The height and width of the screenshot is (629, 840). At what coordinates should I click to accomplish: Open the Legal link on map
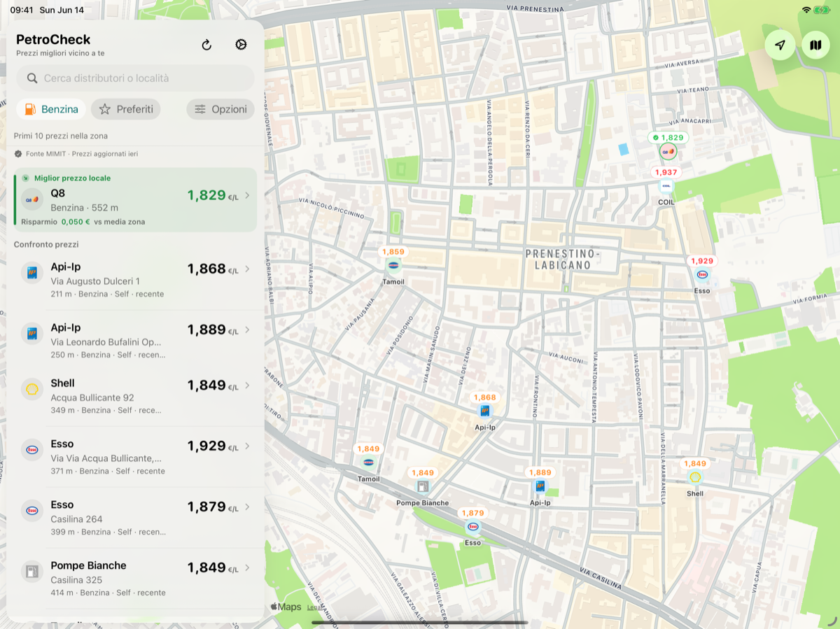tap(314, 607)
